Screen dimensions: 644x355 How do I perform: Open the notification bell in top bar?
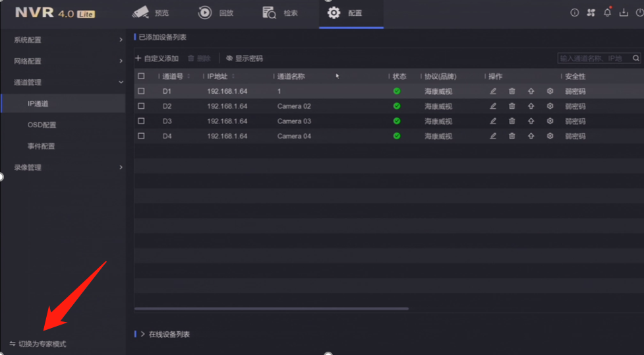click(x=608, y=13)
